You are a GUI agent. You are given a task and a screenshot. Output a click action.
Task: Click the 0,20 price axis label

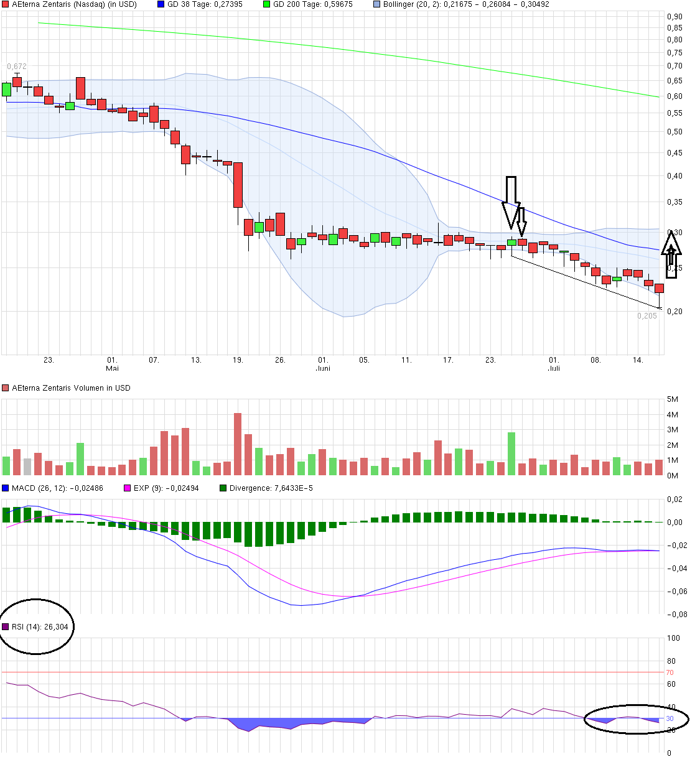(x=674, y=312)
